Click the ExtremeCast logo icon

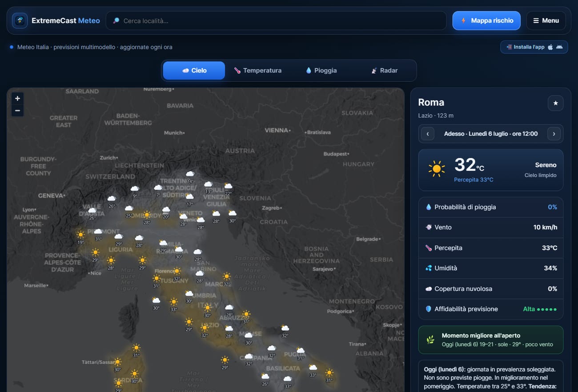pyautogui.click(x=20, y=20)
